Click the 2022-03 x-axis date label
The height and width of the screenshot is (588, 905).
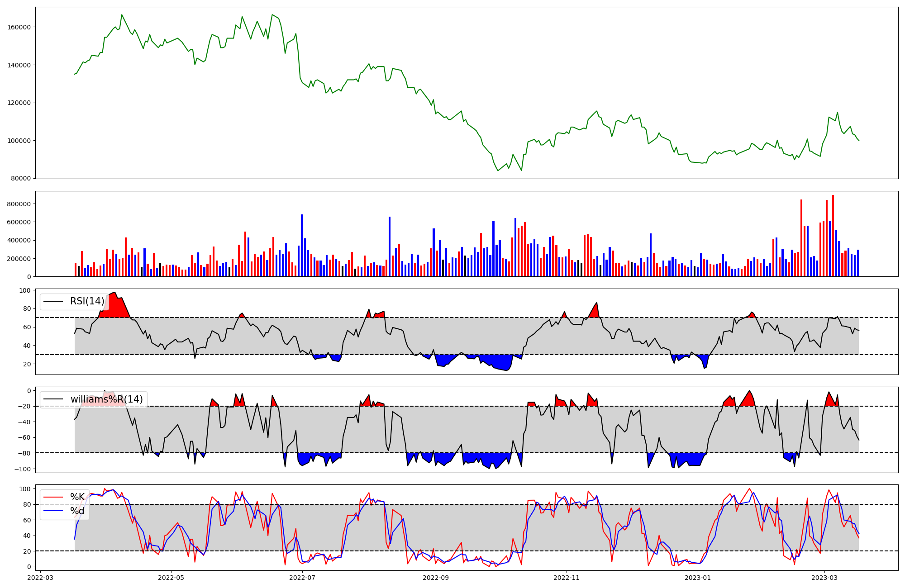[40, 578]
